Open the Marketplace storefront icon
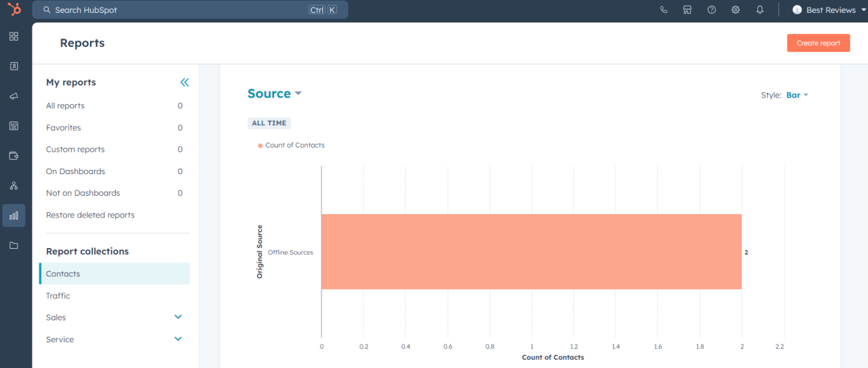 tap(687, 9)
